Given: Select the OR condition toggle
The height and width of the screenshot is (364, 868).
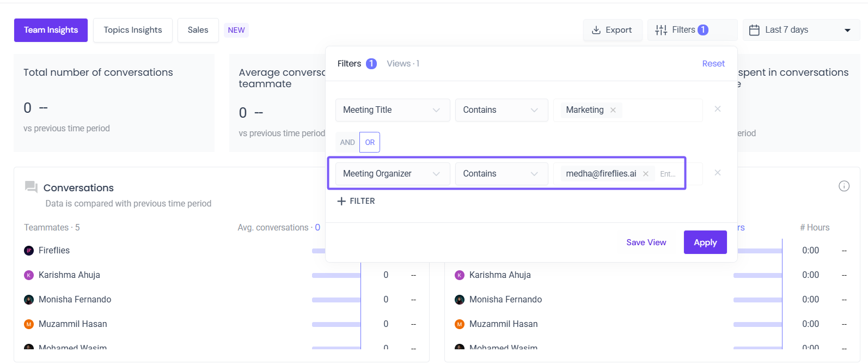Looking at the screenshot, I should click(370, 142).
